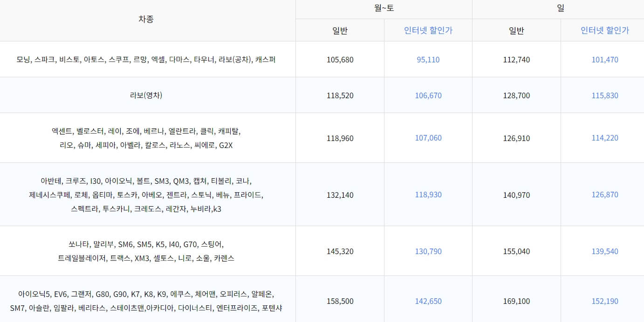The width and height of the screenshot is (644, 322).
Task: Select the 아반테, 크루즈, I30 vehicle line
Action: [x=146, y=181]
